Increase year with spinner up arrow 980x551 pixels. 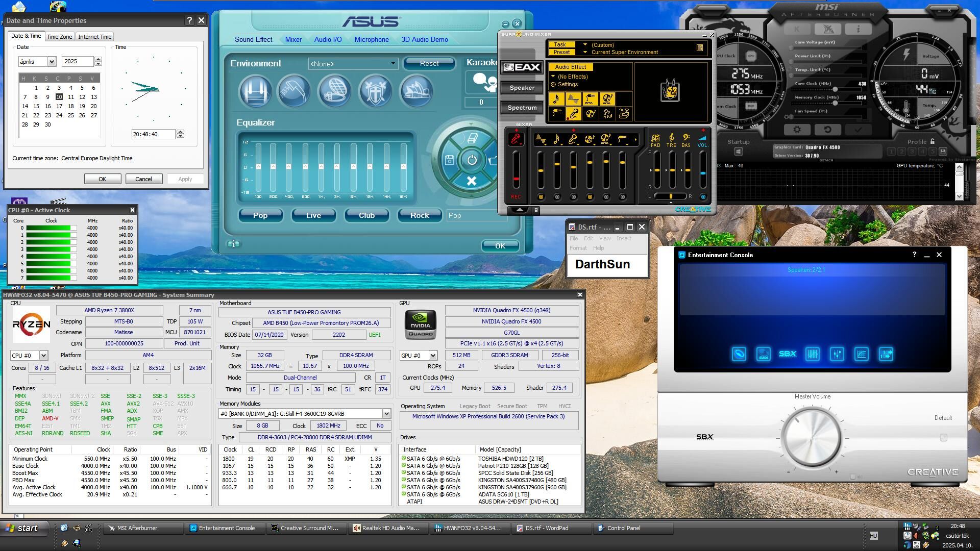click(x=98, y=59)
